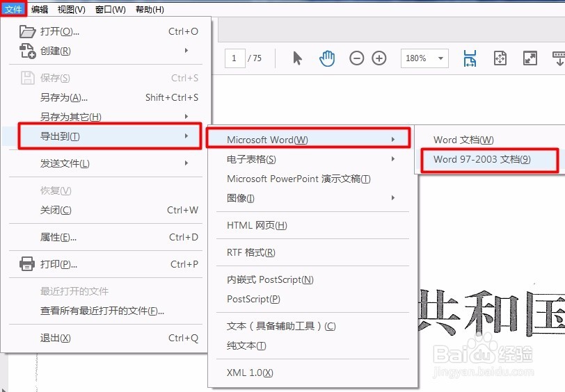This screenshot has width=565, height=392.
Task: Click the Print printer icon
Action: tap(27, 264)
